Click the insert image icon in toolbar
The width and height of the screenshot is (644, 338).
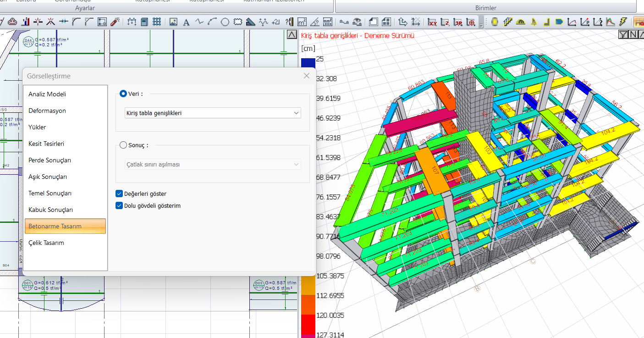[x=174, y=22]
